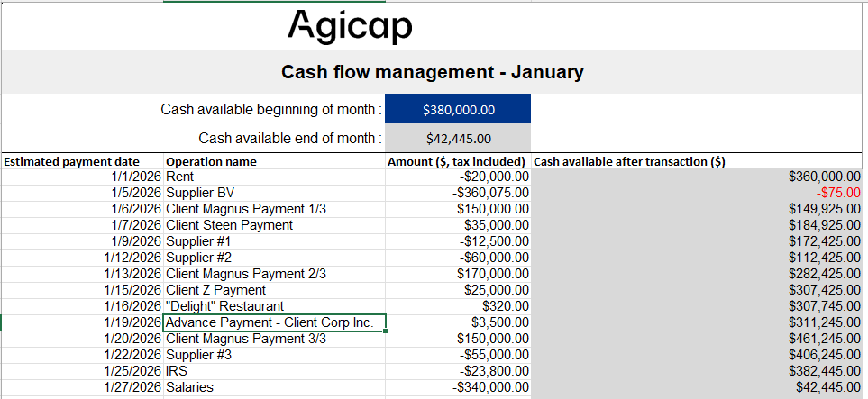Select the date cell 1/19/2026
The image size is (868, 399).
(x=83, y=322)
